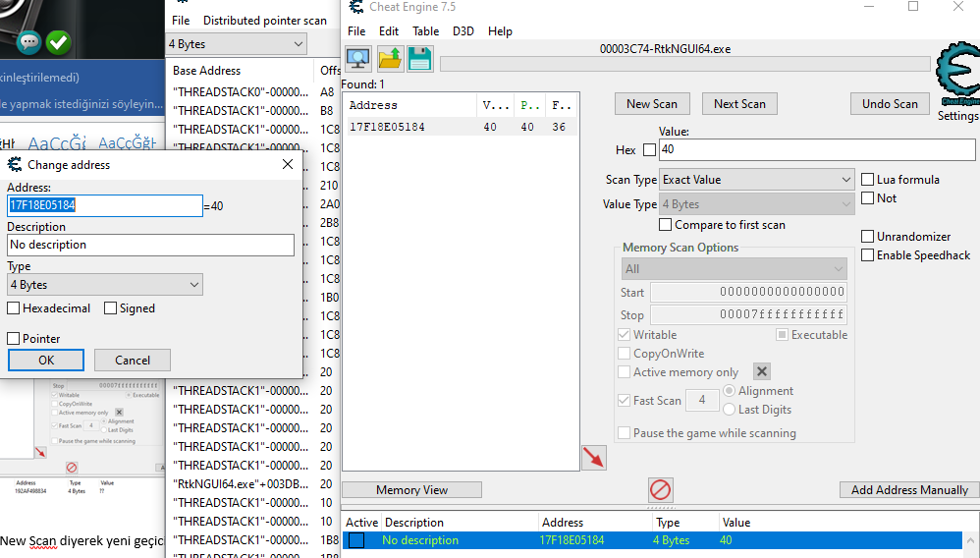Open the Value Type 4 Bytes dropdown

pyautogui.click(x=757, y=204)
